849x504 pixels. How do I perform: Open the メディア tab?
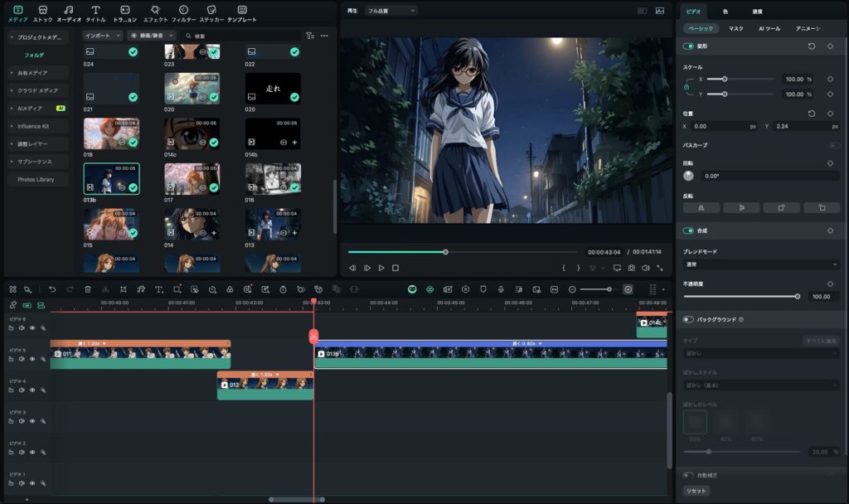coord(18,13)
